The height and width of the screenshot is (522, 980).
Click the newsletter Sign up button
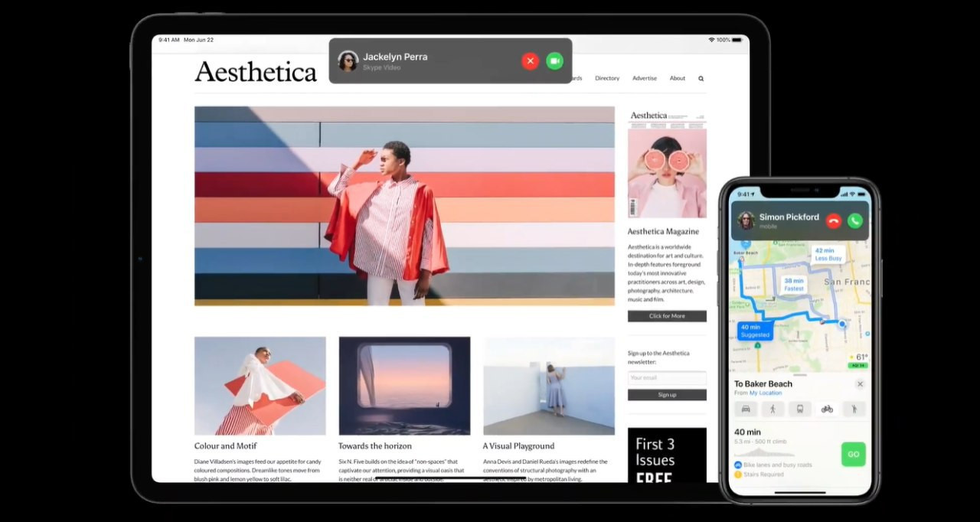point(667,395)
